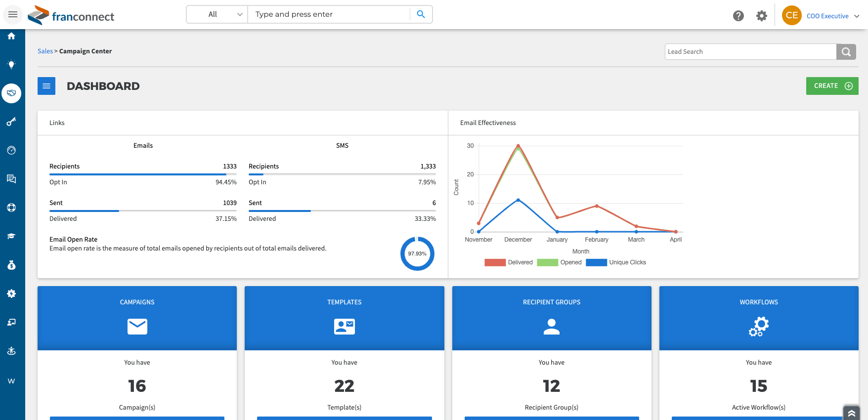Open the settings gear in the top bar
This screenshot has width=868, height=420.
click(762, 16)
